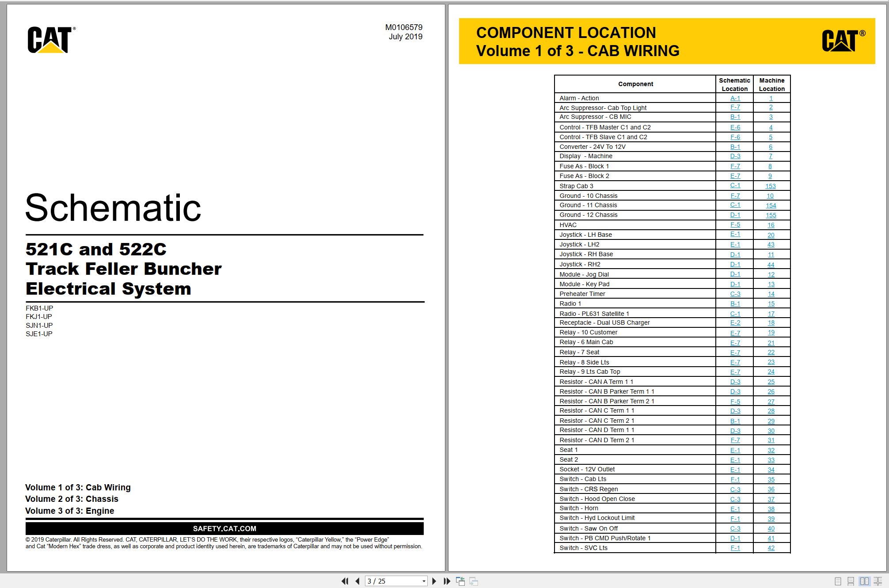Select two-page facing layout
The image size is (889, 588).
pyautogui.click(x=864, y=581)
